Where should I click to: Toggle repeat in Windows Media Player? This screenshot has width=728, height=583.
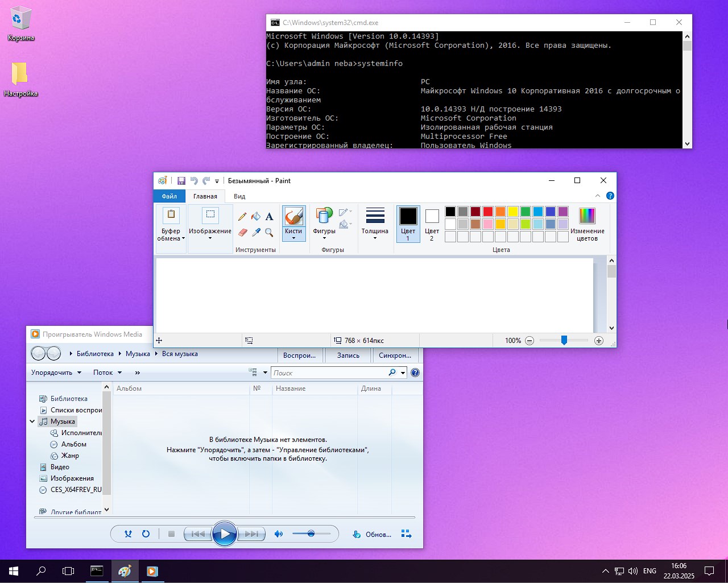pyautogui.click(x=146, y=534)
